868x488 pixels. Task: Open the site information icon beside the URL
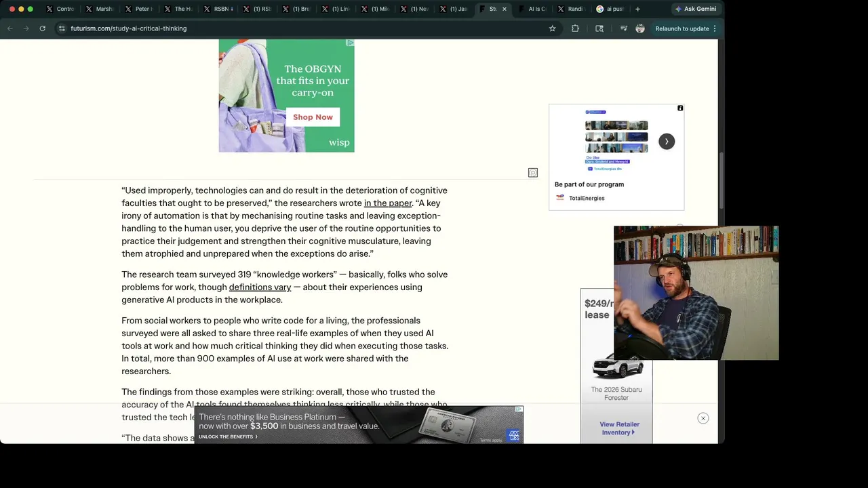click(62, 28)
